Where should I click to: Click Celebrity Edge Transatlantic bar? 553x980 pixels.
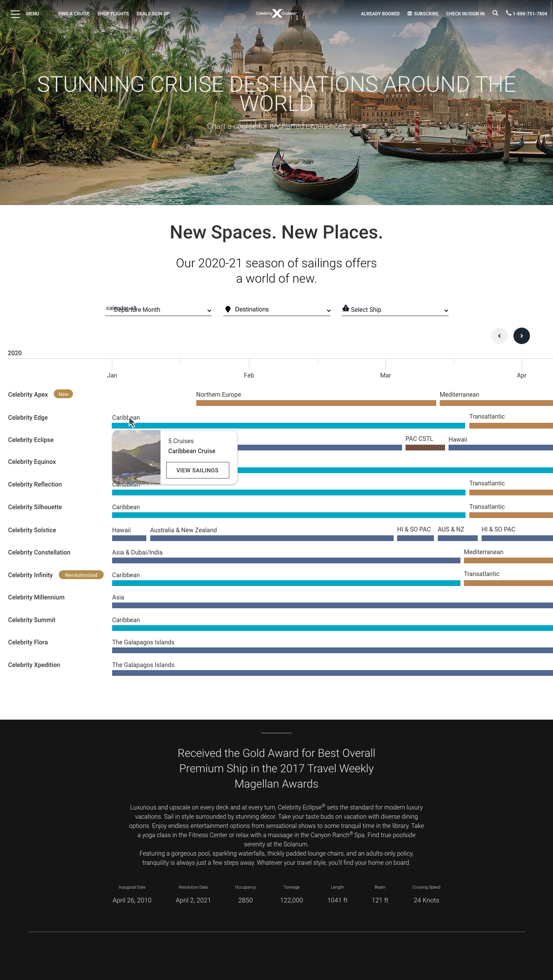[x=511, y=426]
